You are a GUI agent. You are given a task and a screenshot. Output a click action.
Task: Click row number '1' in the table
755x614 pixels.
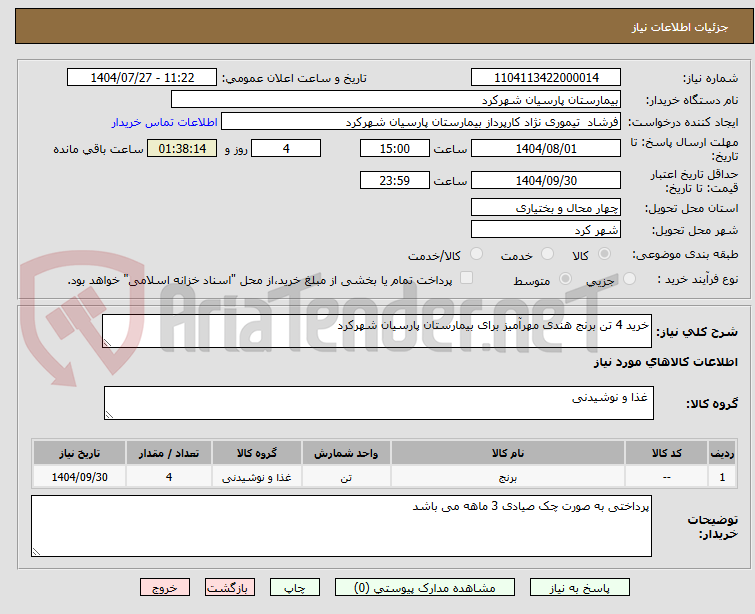point(722,477)
